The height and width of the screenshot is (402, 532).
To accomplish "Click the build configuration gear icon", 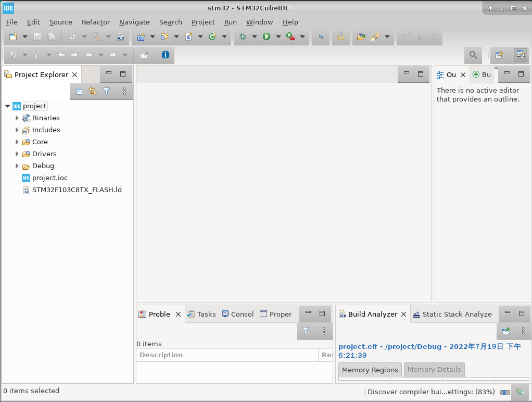I will [72, 36].
